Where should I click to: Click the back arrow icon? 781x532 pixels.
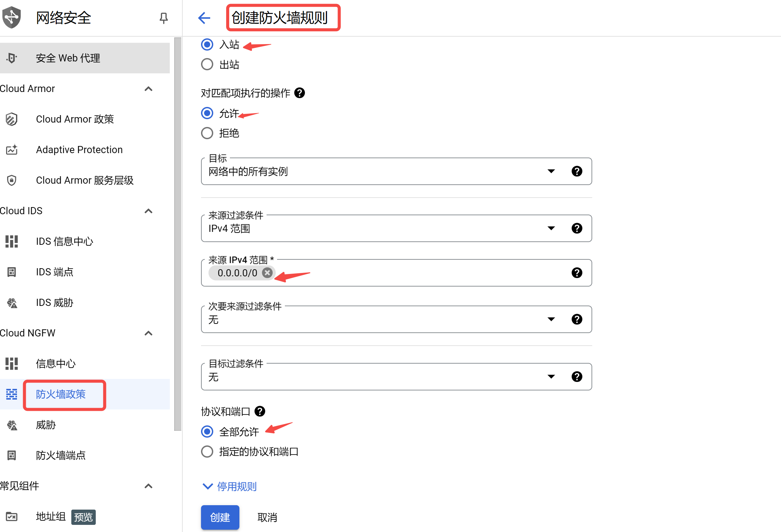click(x=204, y=18)
